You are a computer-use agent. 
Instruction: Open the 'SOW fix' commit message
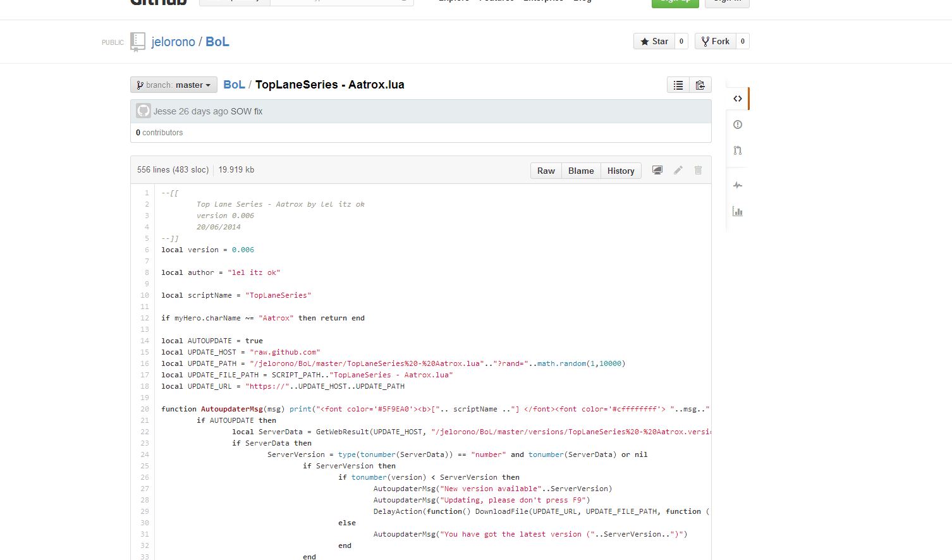pyautogui.click(x=247, y=111)
